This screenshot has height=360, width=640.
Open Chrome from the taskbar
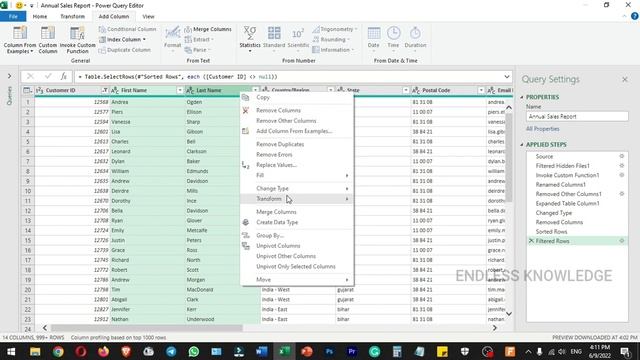(x=58, y=351)
